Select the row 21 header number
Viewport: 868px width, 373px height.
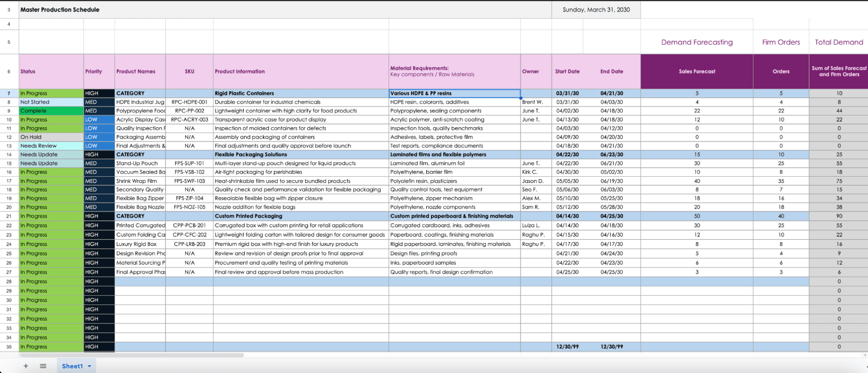pyautogui.click(x=9, y=216)
